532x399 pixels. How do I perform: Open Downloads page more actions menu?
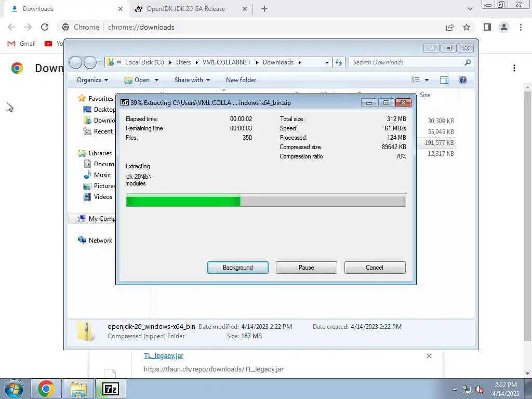(514, 68)
